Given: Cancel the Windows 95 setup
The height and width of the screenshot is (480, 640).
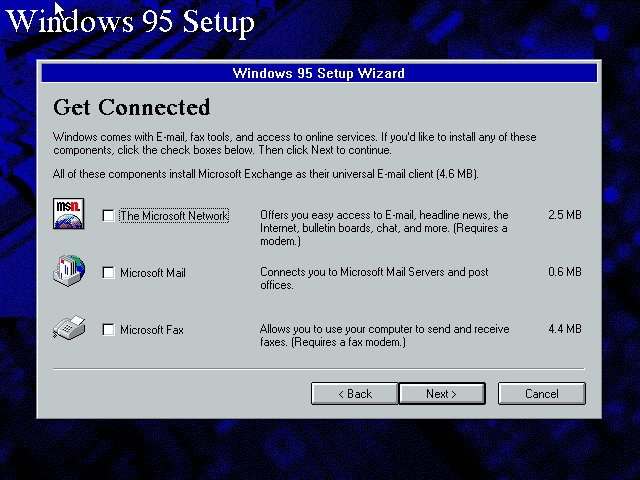Looking at the screenshot, I should coord(542,394).
